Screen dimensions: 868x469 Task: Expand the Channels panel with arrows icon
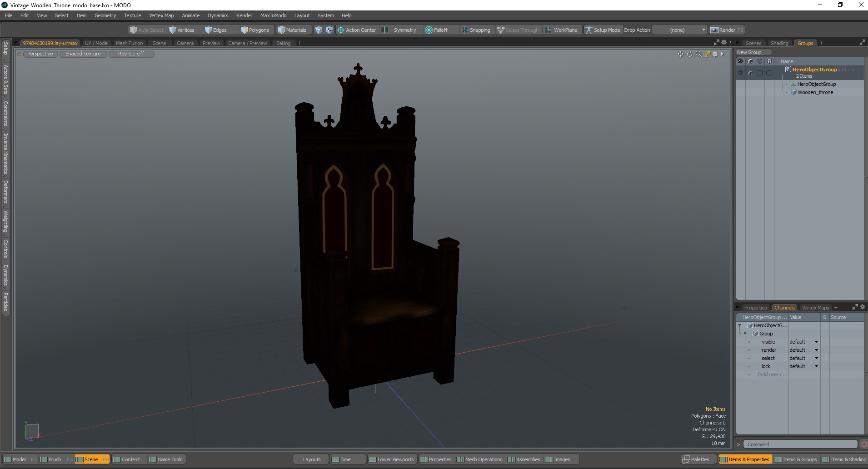coord(855,307)
